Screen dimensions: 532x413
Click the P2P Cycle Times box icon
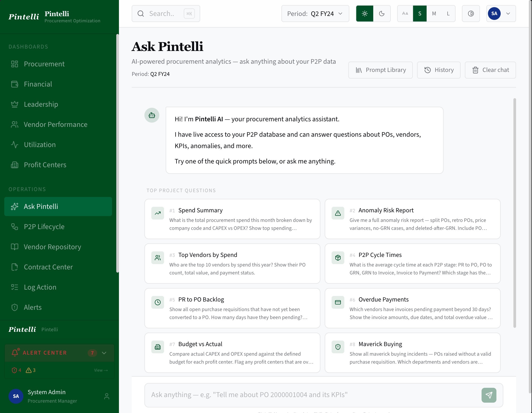point(338,258)
